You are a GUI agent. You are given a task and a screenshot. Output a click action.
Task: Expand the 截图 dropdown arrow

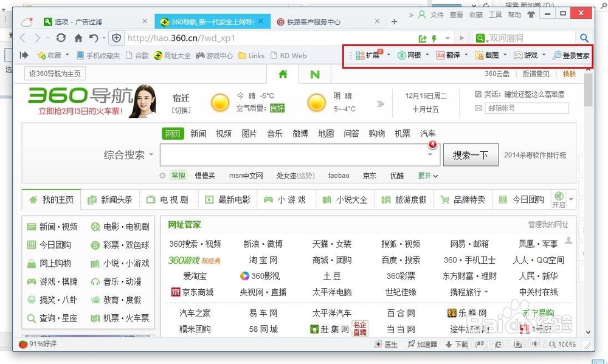[505, 55]
